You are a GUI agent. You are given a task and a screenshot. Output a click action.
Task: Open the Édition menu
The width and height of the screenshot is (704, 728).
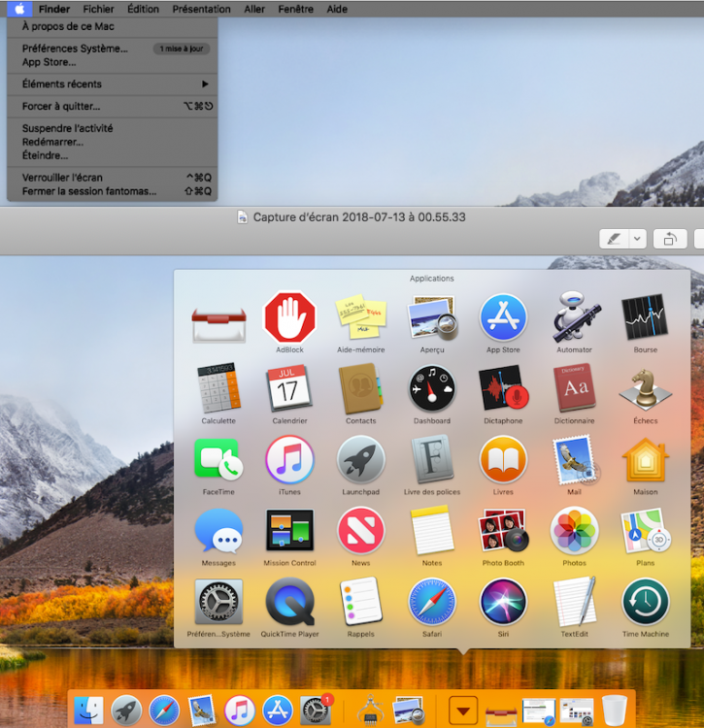(x=143, y=9)
